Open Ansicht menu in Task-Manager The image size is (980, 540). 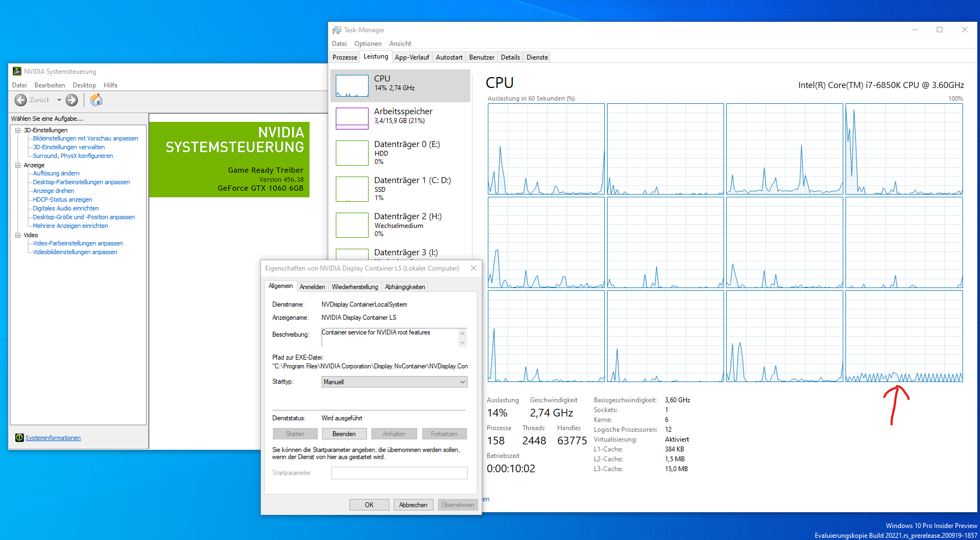[400, 44]
